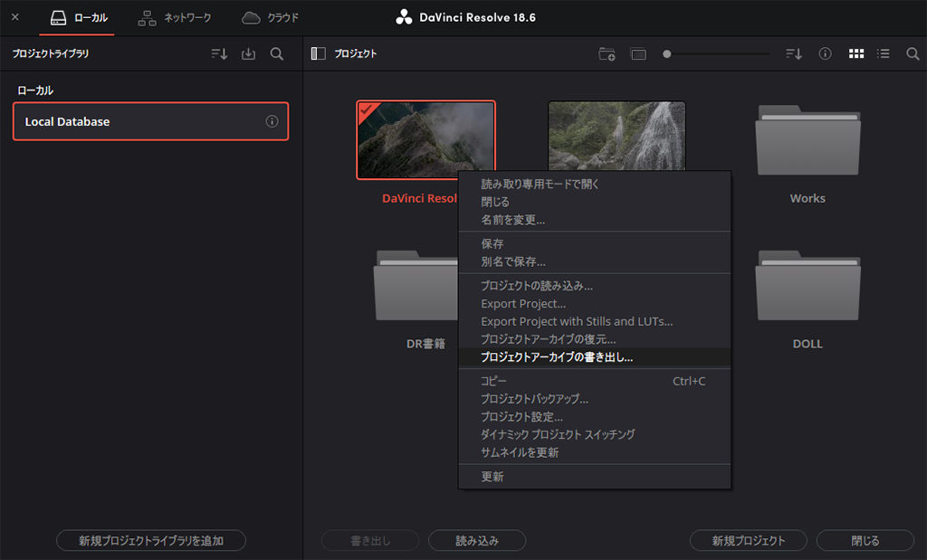
Task: Open the DOLL folder
Action: (x=808, y=286)
